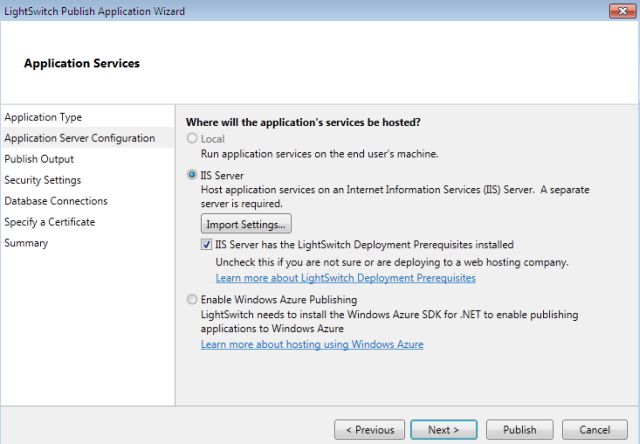View the Summary step
Viewport: 640px width, 444px height.
pos(26,243)
